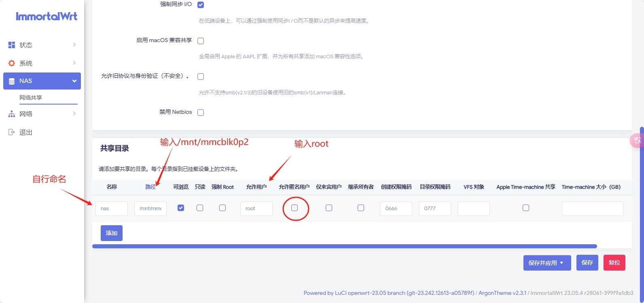The image size is (644, 303).
Task: Expand the 网络 menu chevron
Action: (74, 114)
